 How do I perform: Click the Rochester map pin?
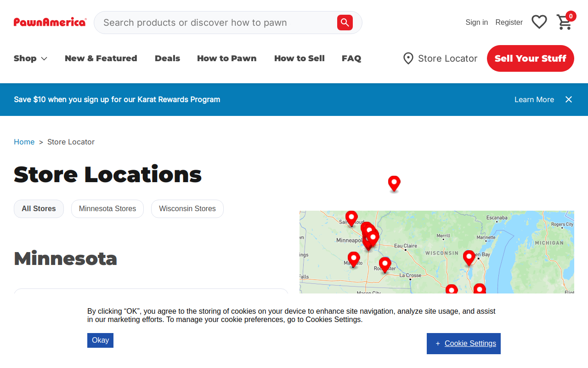tap(385, 265)
